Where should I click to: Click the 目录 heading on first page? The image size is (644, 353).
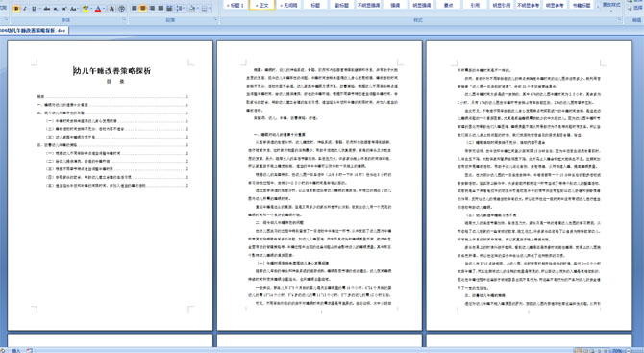pyautogui.click(x=115, y=82)
